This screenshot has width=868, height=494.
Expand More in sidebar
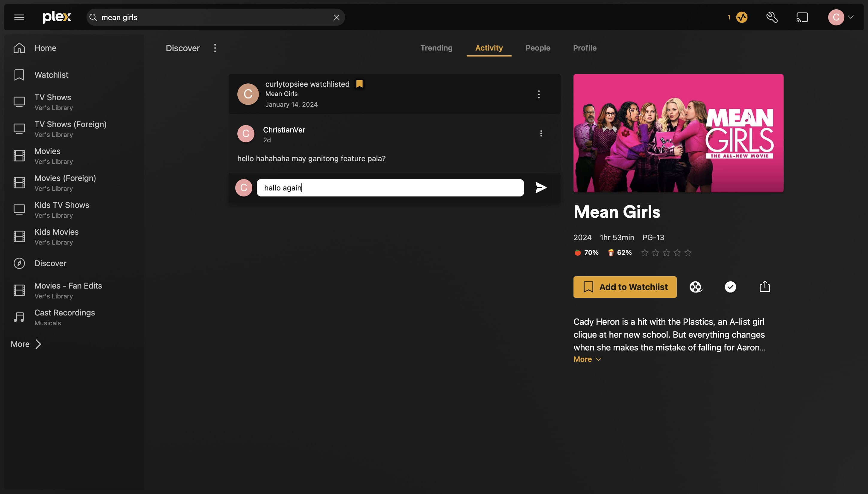26,344
